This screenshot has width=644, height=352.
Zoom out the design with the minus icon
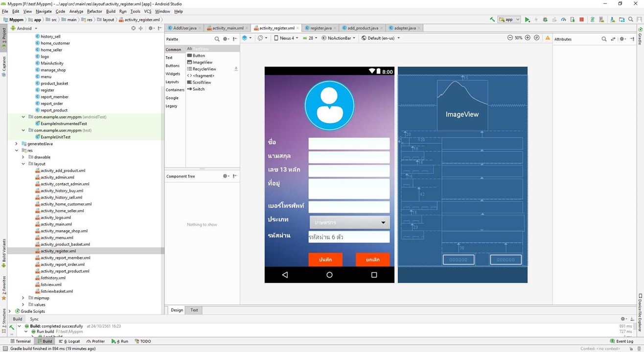click(x=510, y=38)
